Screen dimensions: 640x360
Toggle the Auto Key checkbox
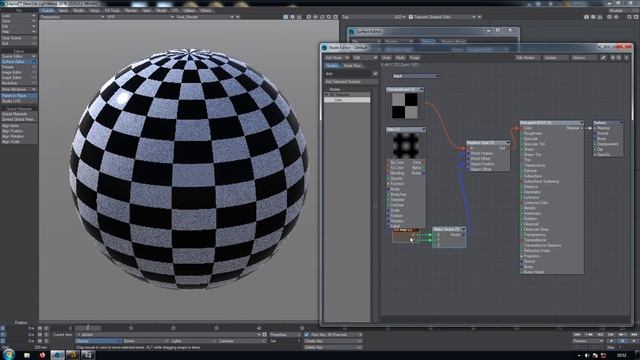[307, 334]
